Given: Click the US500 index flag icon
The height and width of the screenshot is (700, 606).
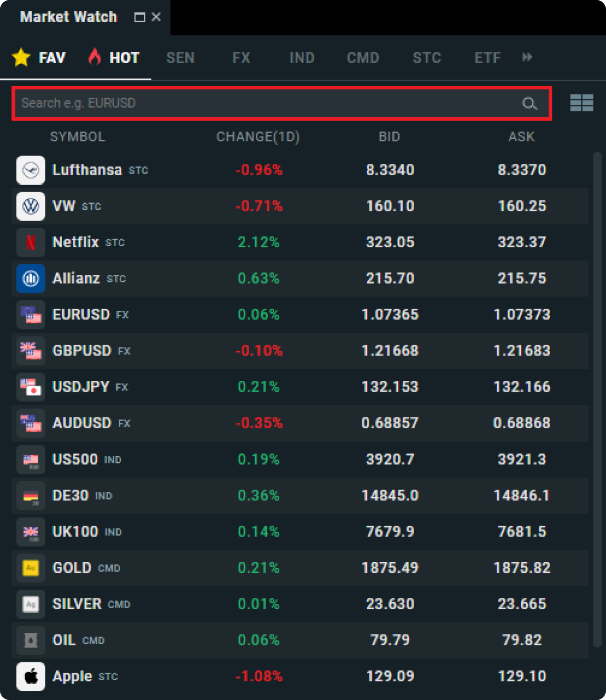Looking at the screenshot, I should pyautogui.click(x=31, y=460).
